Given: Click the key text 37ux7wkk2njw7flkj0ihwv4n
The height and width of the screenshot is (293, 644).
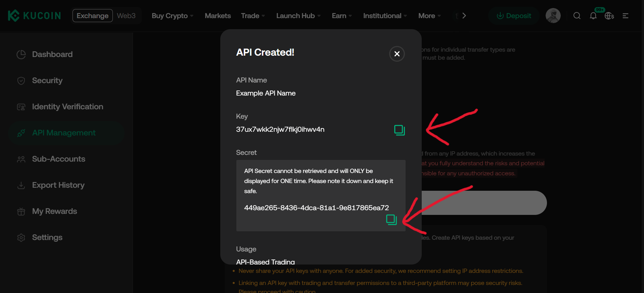Looking at the screenshot, I should (280, 129).
